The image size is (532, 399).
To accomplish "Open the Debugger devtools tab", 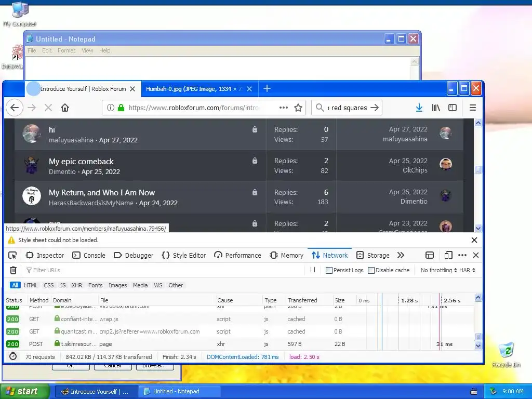I will click(x=134, y=255).
